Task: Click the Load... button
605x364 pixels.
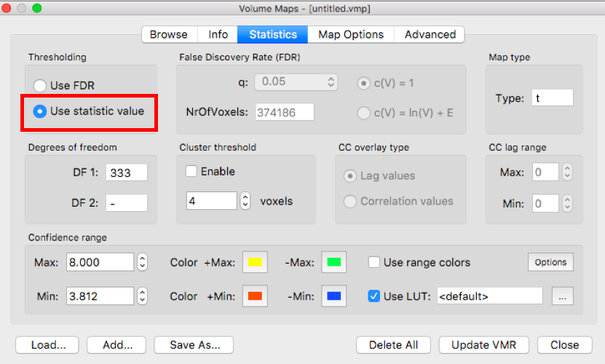Action: coord(47,344)
